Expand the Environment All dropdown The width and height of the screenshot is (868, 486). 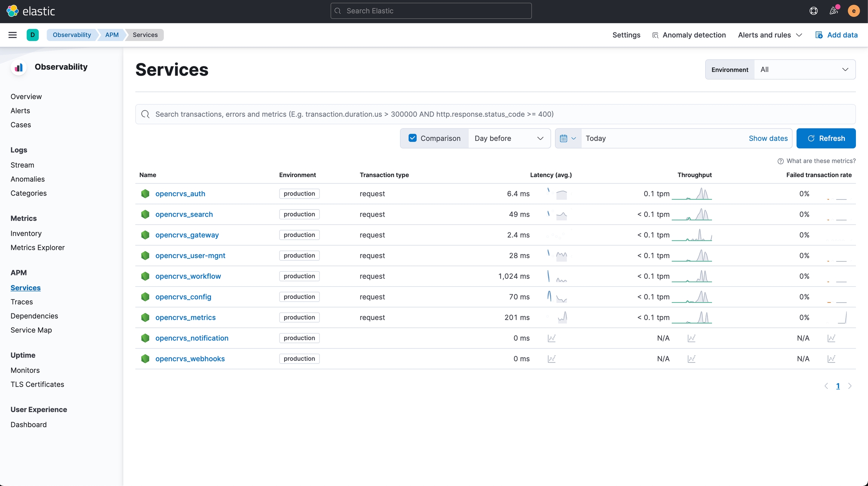click(x=804, y=70)
